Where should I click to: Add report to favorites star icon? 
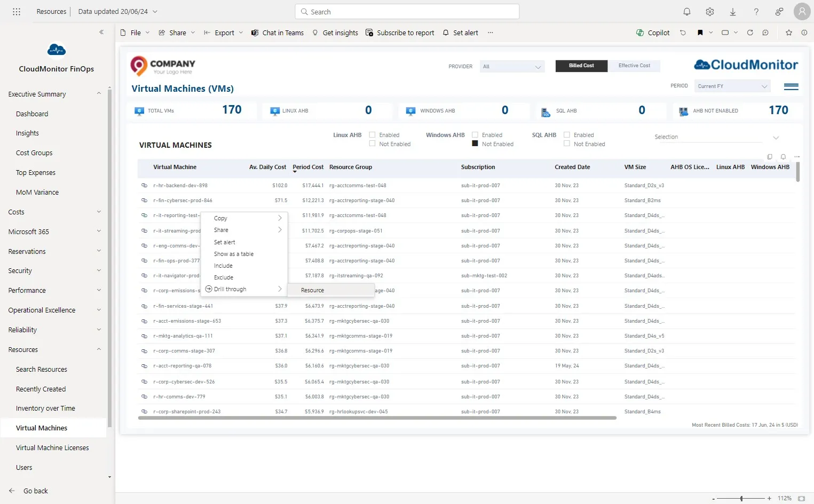point(789,33)
